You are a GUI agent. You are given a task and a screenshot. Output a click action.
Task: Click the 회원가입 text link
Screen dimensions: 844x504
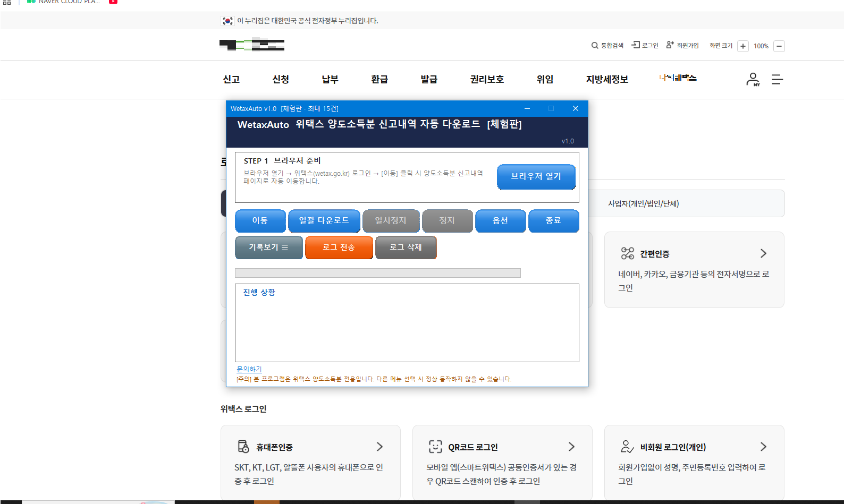click(x=688, y=46)
